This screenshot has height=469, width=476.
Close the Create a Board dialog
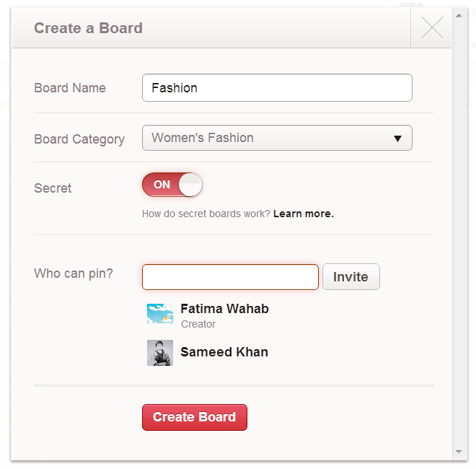432,27
